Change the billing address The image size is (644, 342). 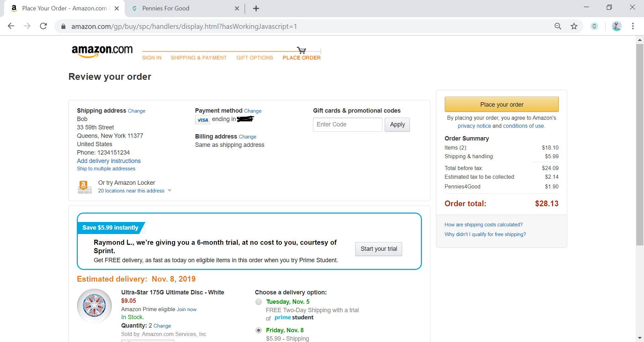pyautogui.click(x=248, y=137)
